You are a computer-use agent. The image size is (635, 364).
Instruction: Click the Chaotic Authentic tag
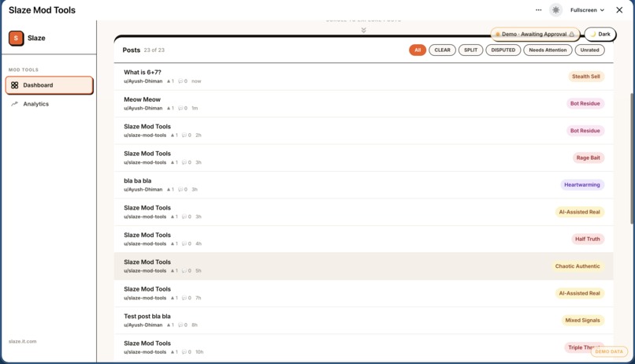point(577,266)
